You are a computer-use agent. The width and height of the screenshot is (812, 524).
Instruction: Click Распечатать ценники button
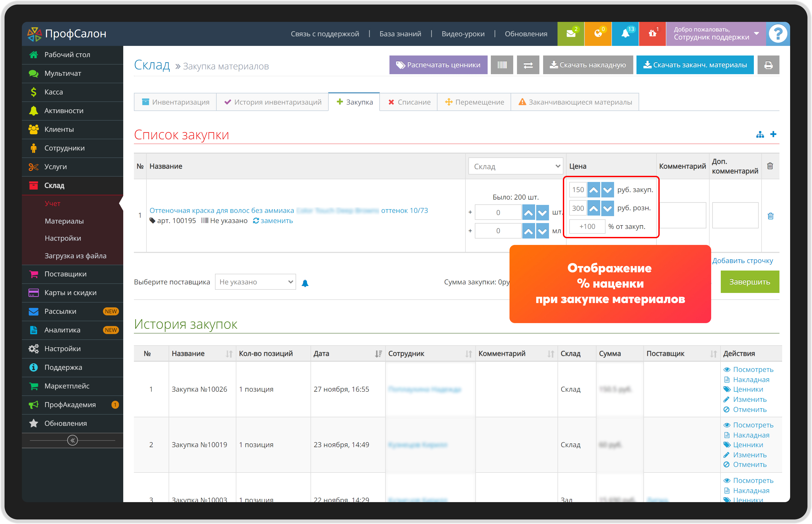(438, 65)
